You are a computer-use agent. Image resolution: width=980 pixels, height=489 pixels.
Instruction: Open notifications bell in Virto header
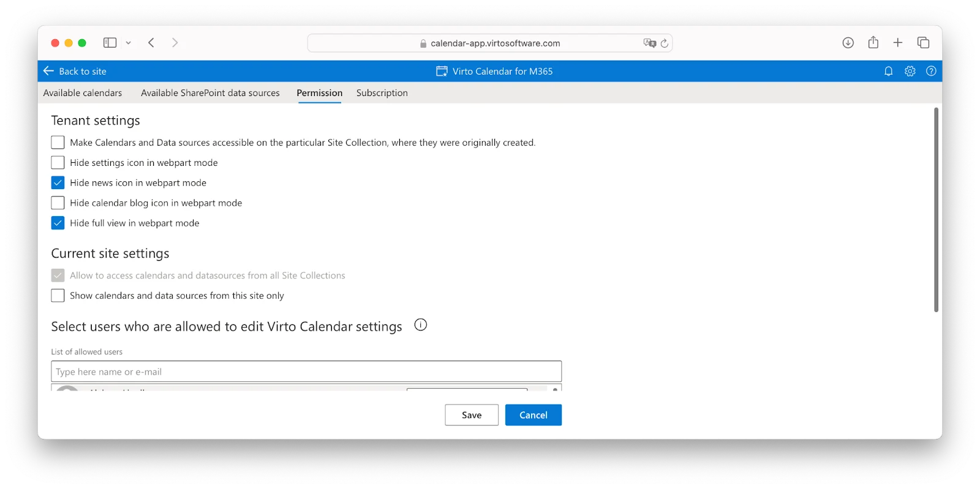(888, 71)
